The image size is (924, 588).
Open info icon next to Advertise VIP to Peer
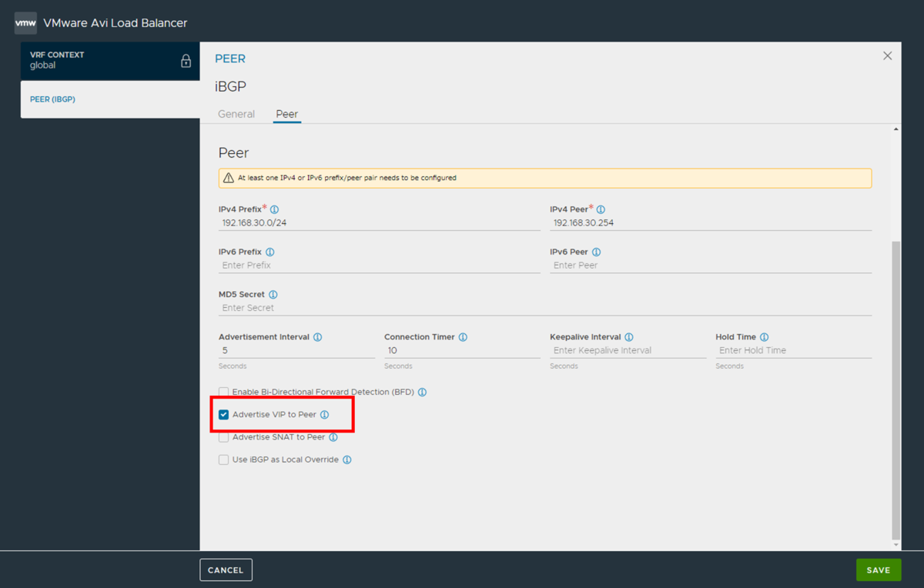point(324,415)
